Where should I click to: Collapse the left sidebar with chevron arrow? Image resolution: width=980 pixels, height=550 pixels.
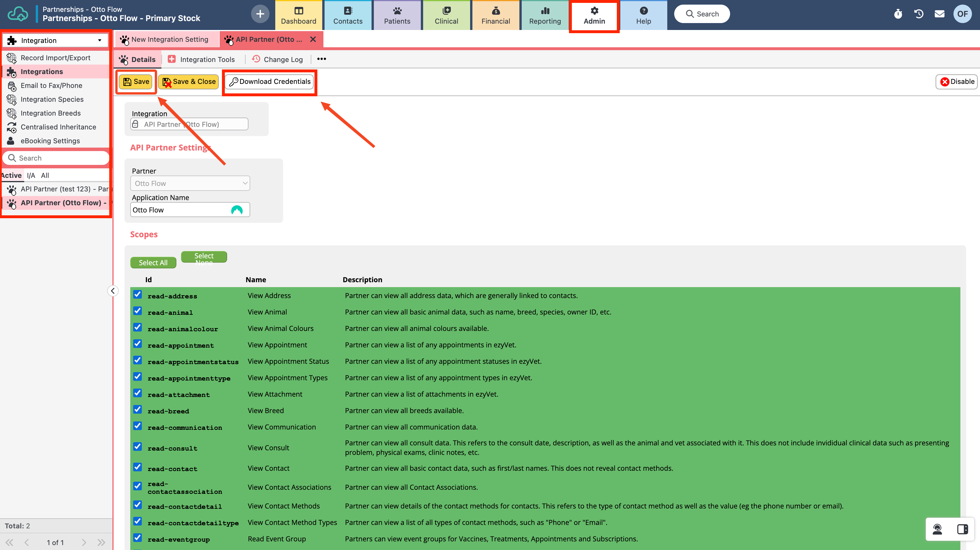pos(113,291)
